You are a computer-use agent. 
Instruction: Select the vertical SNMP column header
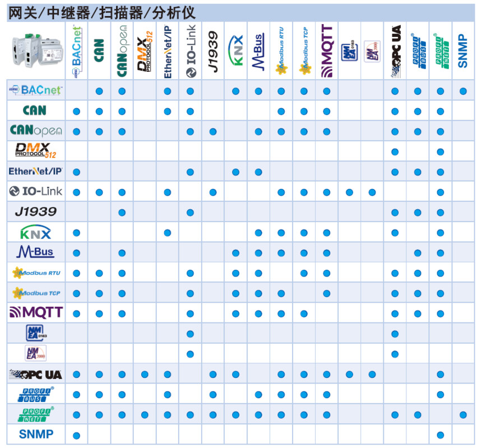(462, 51)
